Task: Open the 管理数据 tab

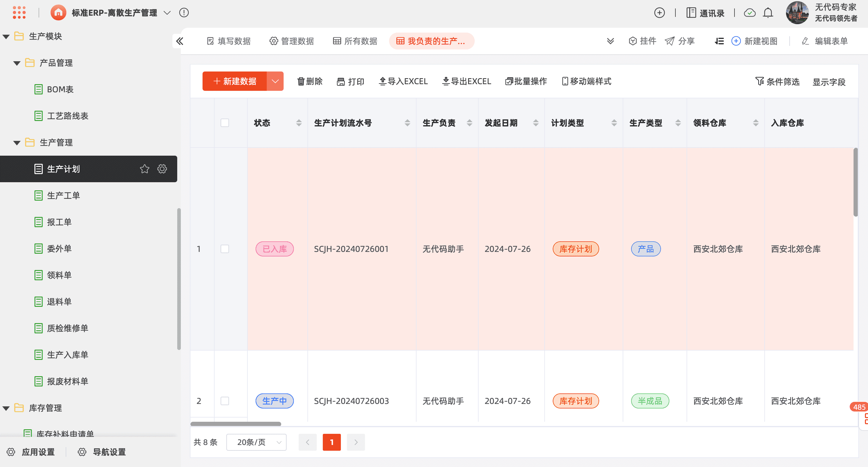Action: tap(291, 41)
